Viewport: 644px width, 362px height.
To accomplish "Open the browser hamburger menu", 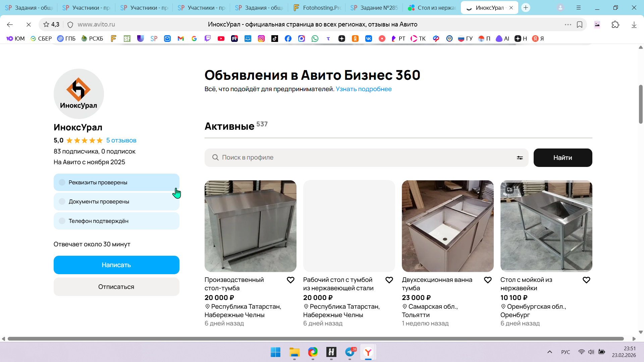I will [x=579, y=8].
